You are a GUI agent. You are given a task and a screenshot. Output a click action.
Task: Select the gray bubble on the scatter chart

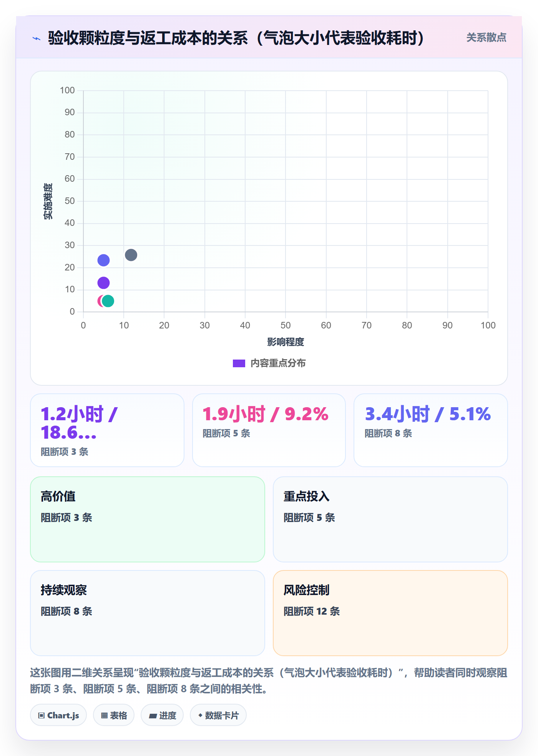tap(131, 255)
